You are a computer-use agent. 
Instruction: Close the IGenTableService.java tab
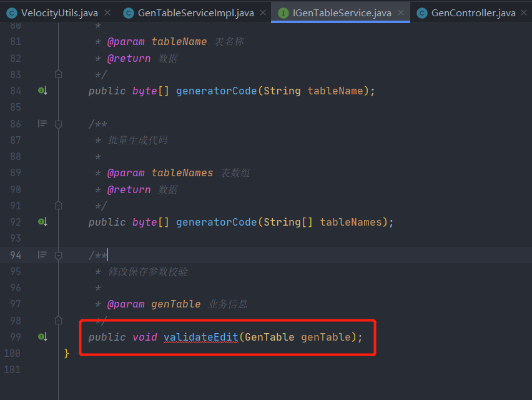[x=400, y=12]
